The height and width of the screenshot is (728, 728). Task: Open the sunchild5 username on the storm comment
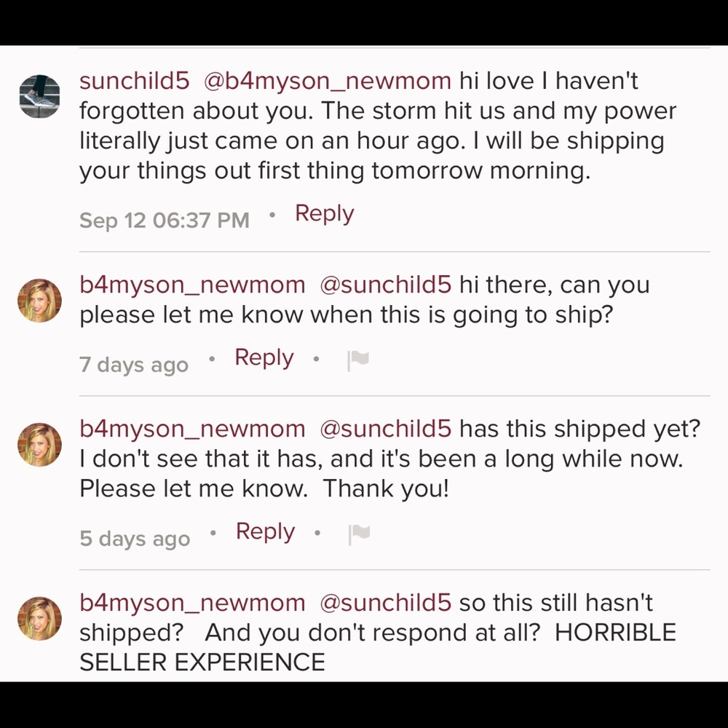coord(135,82)
